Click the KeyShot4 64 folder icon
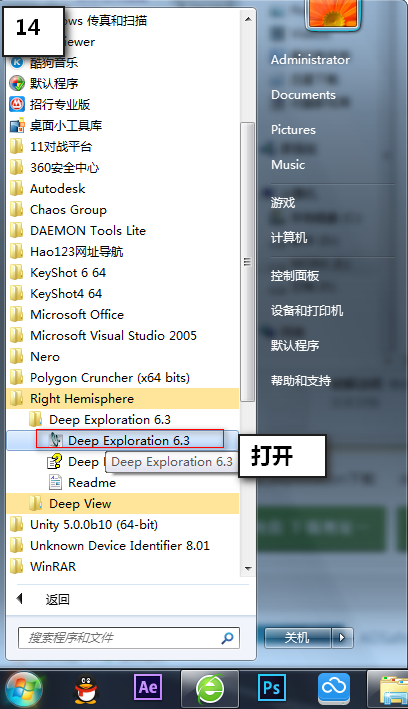The width and height of the screenshot is (408, 709). click(x=17, y=293)
